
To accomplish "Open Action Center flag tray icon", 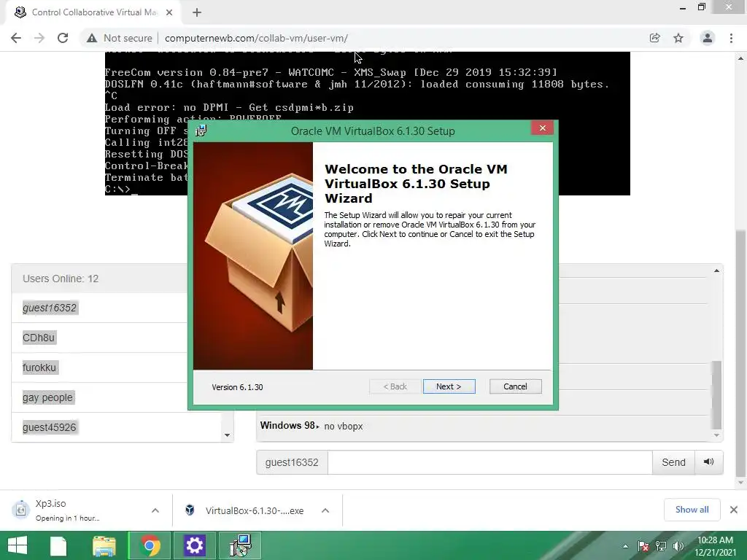I will tap(643, 546).
